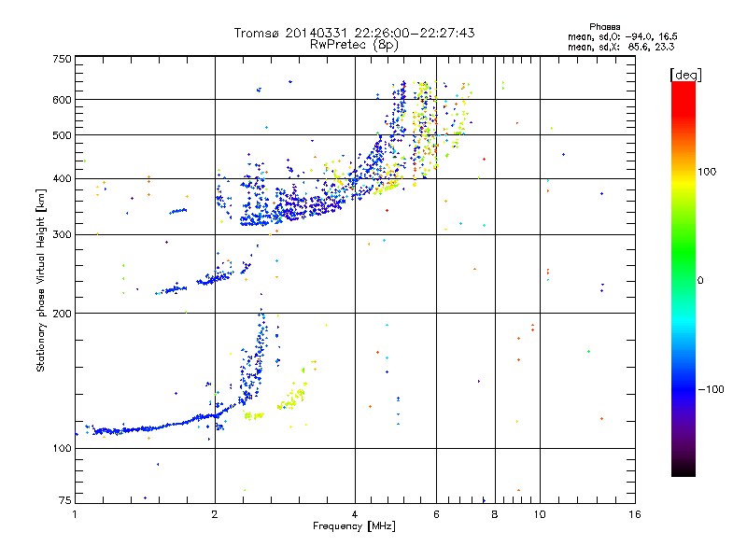Image resolution: width=747 pixels, height=560 pixels.
Task: Click the 'Frequency [MHz]' axis label
Action: pyautogui.click(x=354, y=526)
